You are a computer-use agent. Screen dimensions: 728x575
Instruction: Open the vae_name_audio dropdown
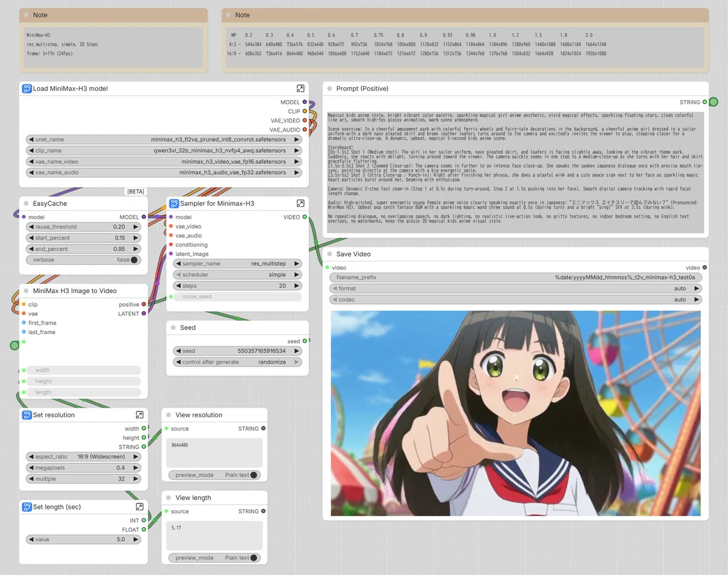click(x=164, y=173)
